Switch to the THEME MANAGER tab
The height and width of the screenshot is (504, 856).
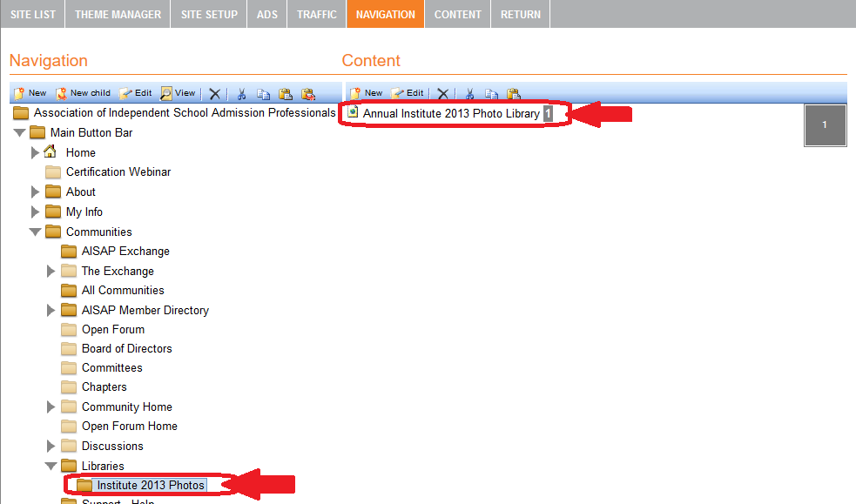tap(118, 14)
